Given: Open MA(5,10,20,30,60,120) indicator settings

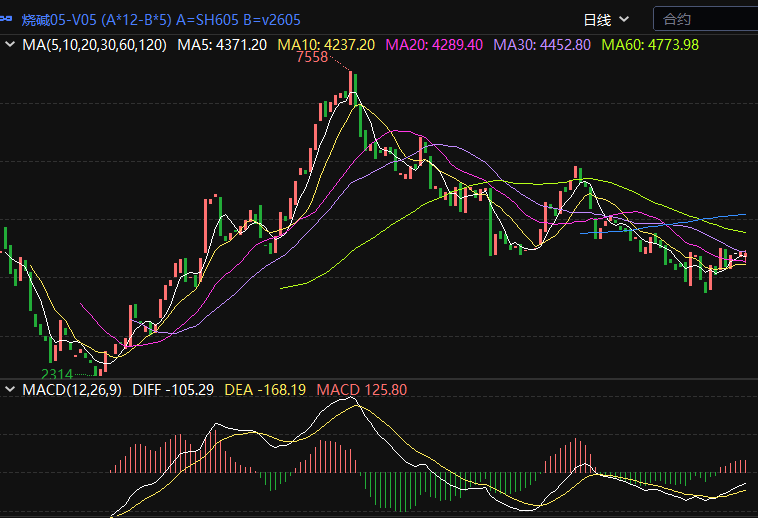Looking at the screenshot, I should 94,45.
